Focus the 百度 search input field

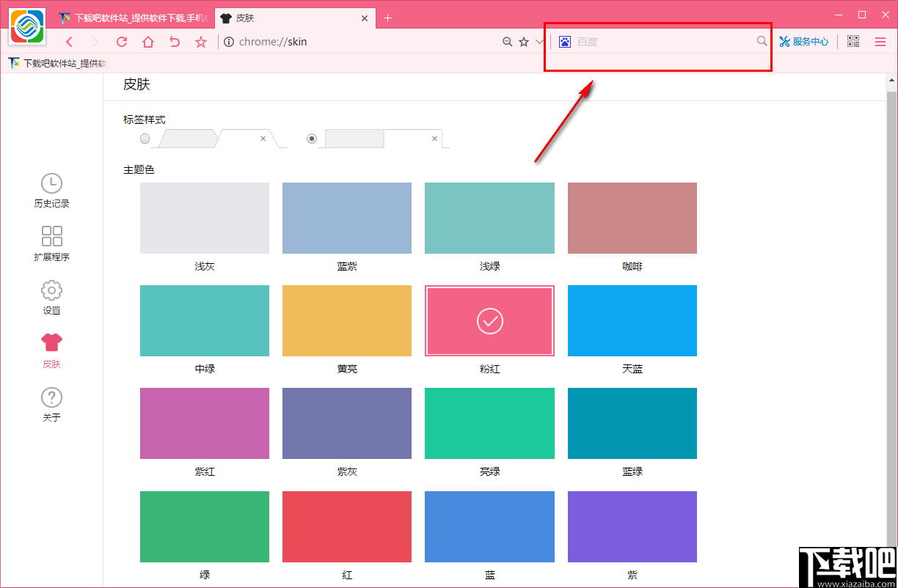pyautogui.click(x=665, y=42)
